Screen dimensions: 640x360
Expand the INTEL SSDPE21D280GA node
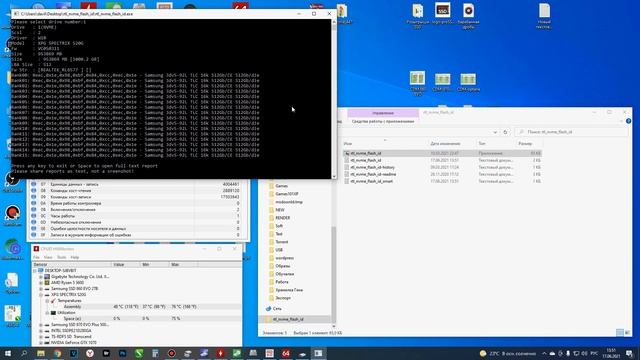(x=41, y=331)
